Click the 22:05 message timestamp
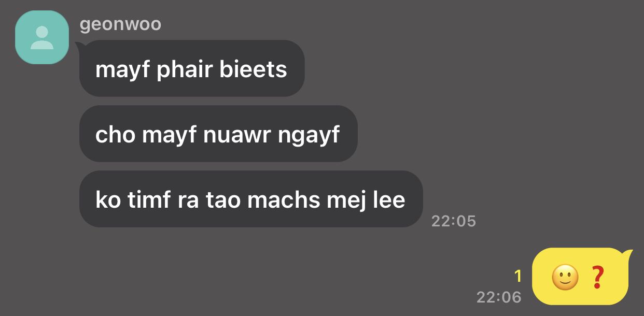 [x=454, y=221]
